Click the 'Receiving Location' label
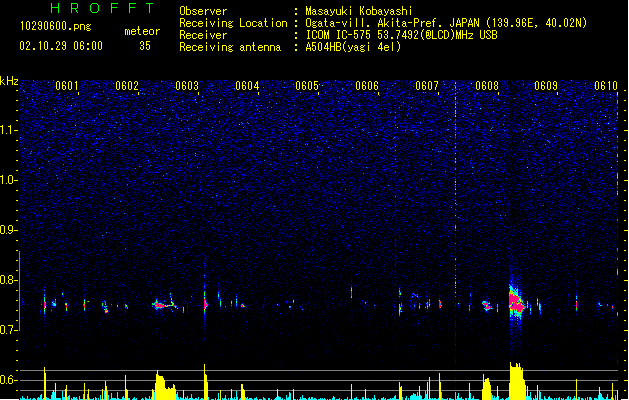 (x=233, y=23)
